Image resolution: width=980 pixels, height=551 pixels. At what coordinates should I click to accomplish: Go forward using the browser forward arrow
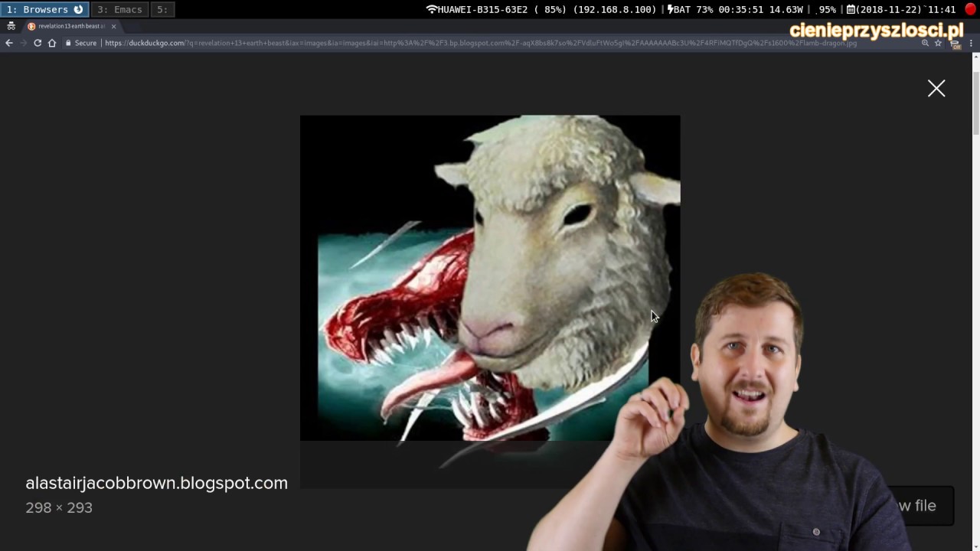pos(23,43)
